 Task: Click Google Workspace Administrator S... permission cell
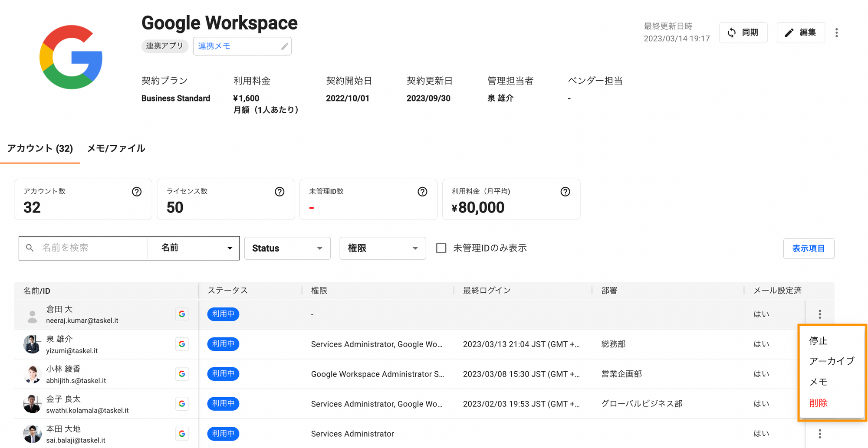378,374
